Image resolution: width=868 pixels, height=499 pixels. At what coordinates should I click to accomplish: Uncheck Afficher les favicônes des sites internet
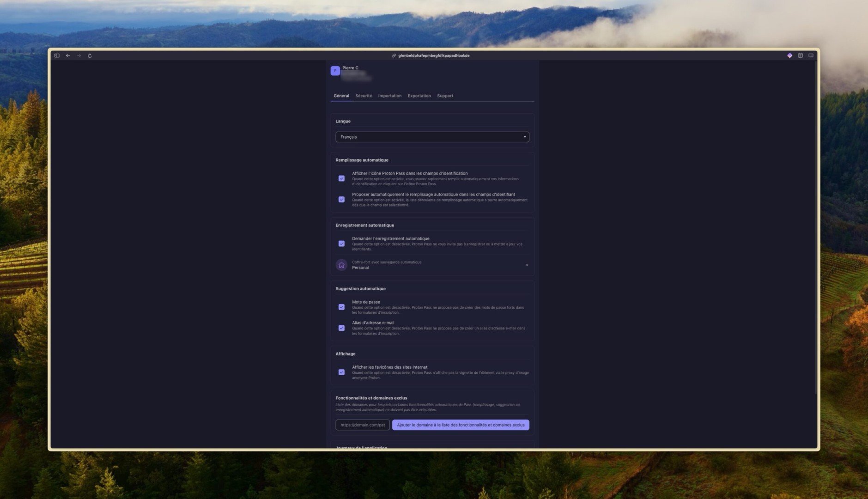click(341, 372)
